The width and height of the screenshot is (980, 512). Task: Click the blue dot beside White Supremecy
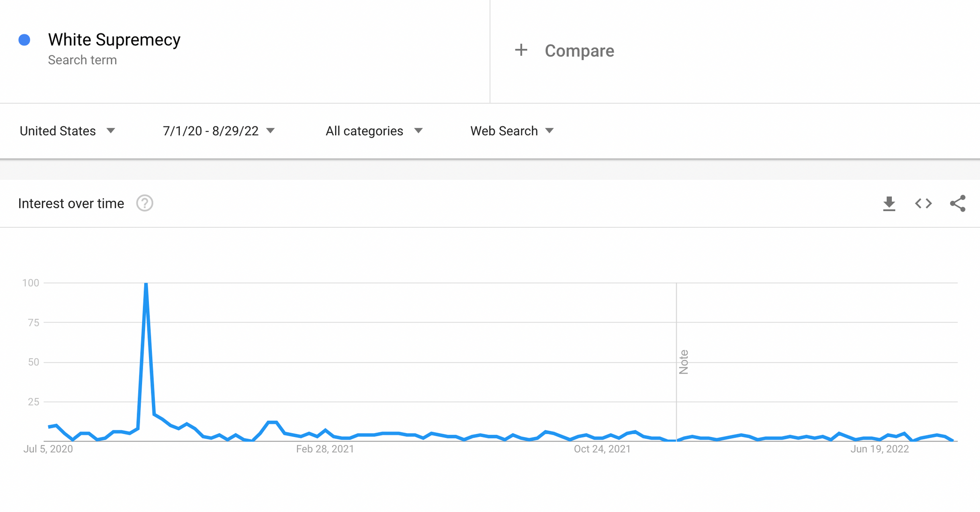pyautogui.click(x=24, y=40)
